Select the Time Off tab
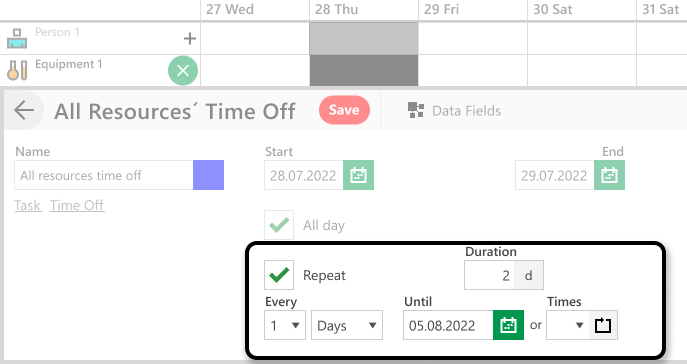 (x=77, y=205)
